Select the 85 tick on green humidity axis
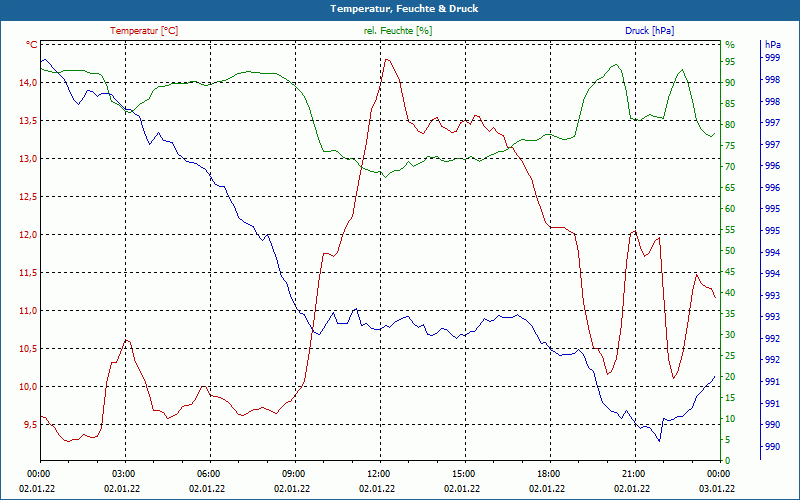 point(730,104)
